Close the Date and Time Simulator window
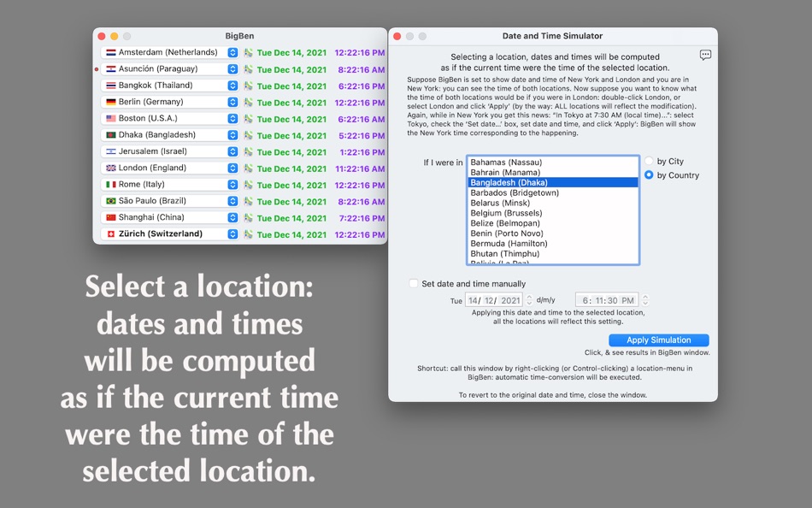Screen dimensions: 812x508 pos(397,36)
